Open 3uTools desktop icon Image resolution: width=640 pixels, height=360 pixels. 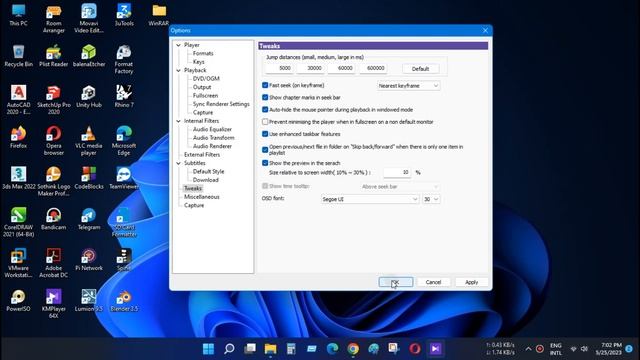[x=124, y=15]
